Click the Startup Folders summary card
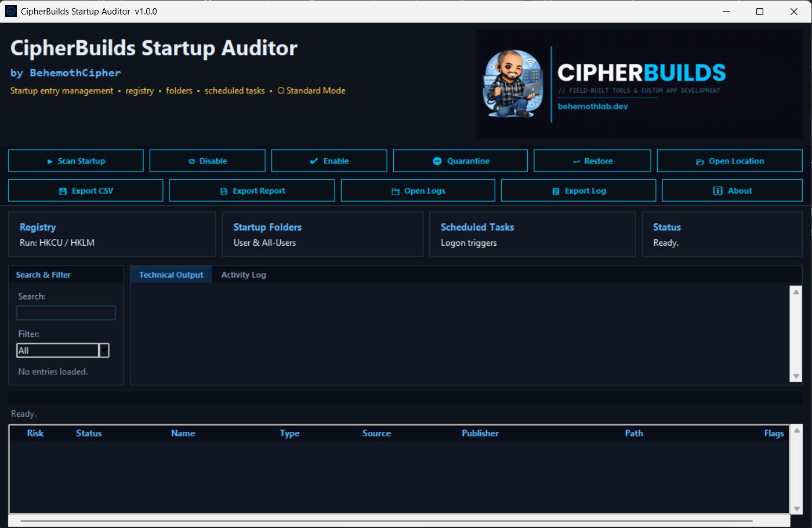This screenshot has height=528, width=812. (x=322, y=234)
